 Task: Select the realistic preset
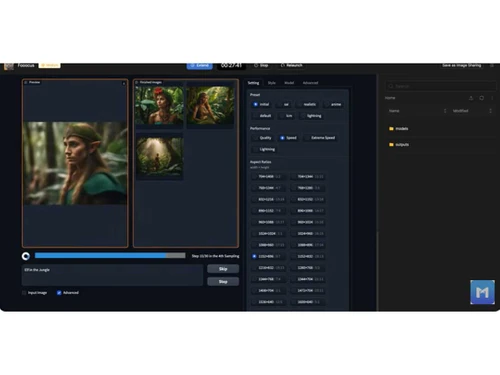pos(307,104)
